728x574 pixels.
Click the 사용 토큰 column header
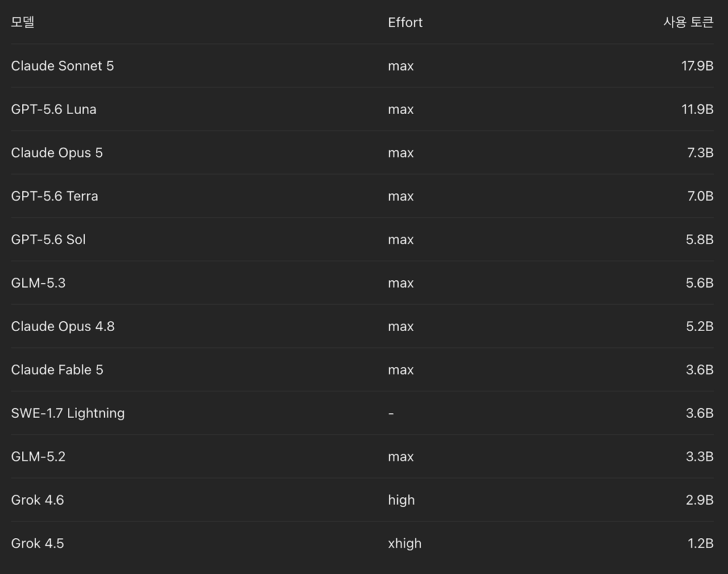point(688,22)
